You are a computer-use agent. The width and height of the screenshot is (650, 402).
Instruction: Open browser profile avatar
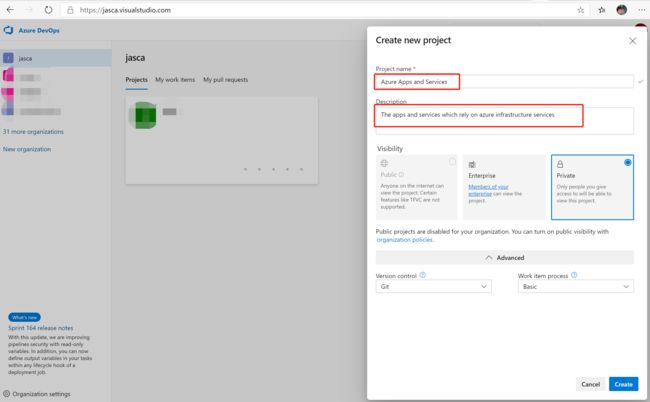(621, 10)
